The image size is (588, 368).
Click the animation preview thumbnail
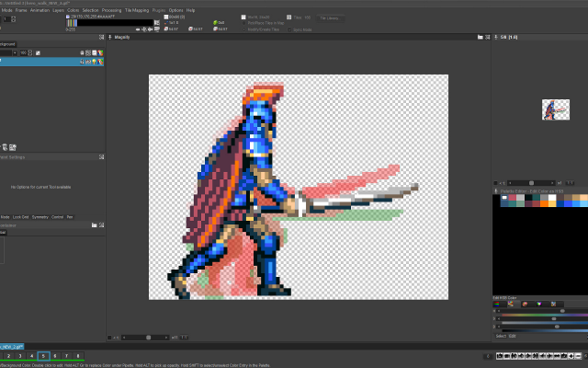click(556, 109)
